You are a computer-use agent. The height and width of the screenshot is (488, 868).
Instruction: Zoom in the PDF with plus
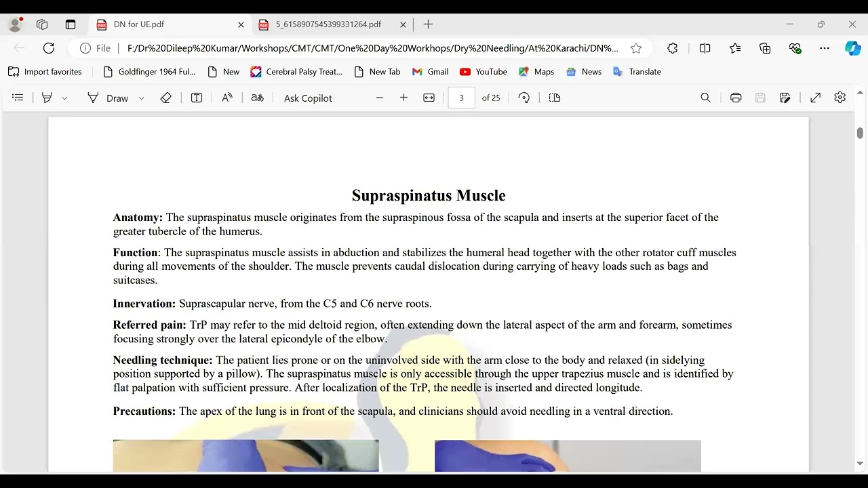coord(403,98)
